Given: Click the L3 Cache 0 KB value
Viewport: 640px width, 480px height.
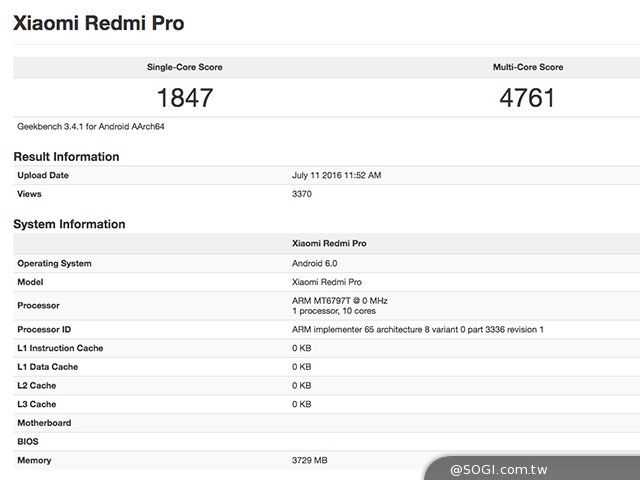Looking at the screenshot, I should [302, 404].
